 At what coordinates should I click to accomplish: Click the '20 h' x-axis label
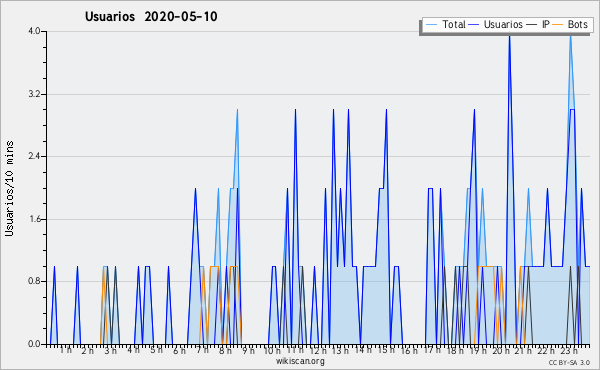click(x=501, y=350)
